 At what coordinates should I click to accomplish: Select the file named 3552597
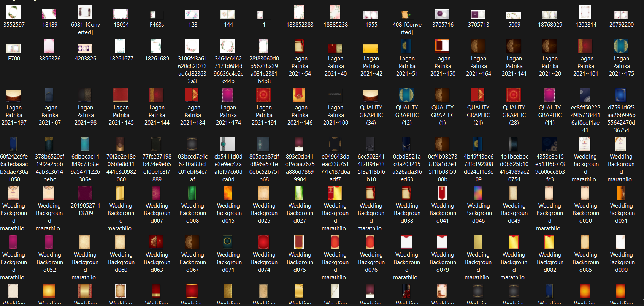click(14, 13)
